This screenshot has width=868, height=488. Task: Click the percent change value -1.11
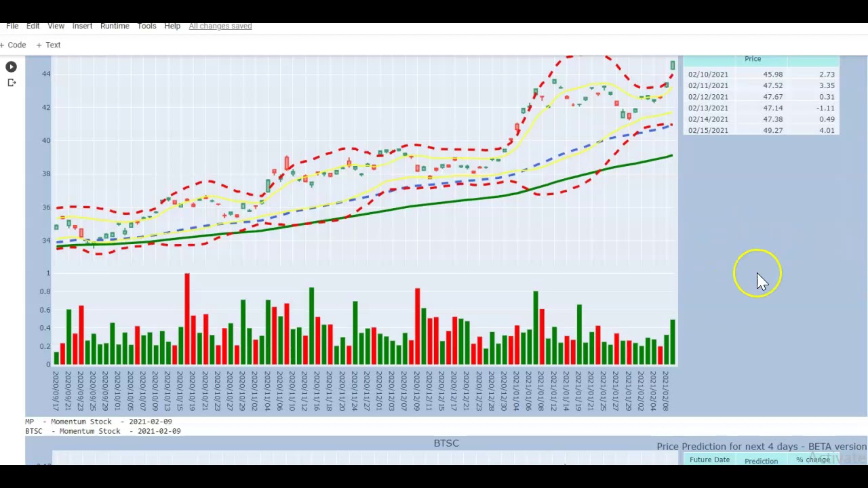[825, 108]
